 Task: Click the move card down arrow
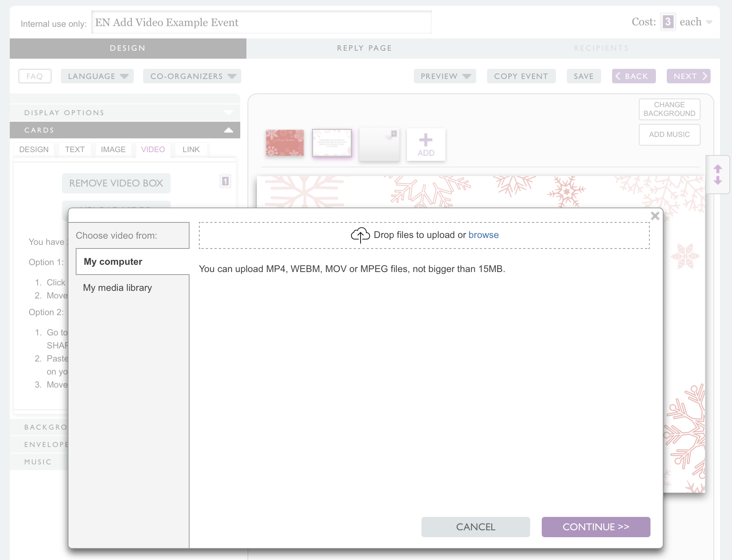[718, 181]
